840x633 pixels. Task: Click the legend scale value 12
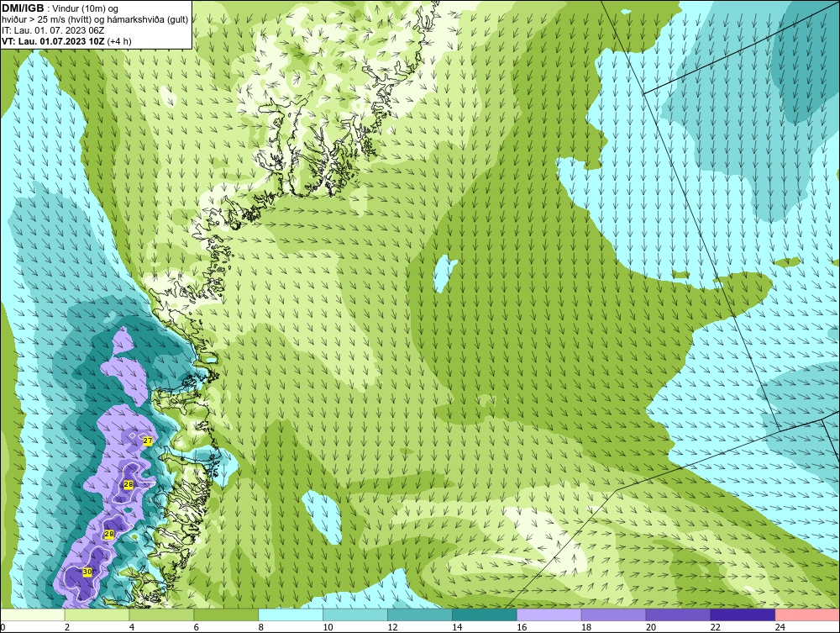[x=392, y=627]
